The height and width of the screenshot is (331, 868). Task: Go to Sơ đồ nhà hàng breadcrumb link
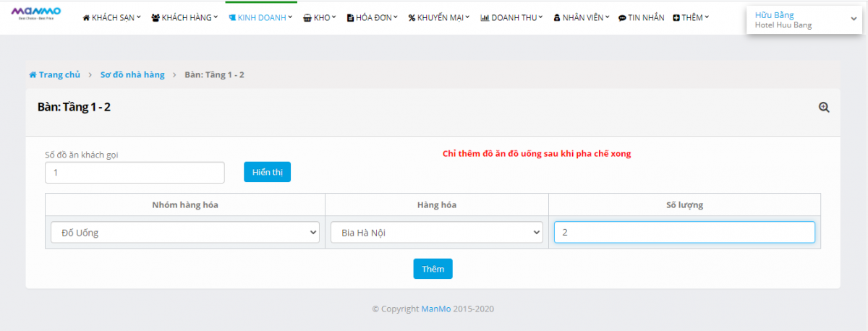pyautogui.click(x=132, y=74)
